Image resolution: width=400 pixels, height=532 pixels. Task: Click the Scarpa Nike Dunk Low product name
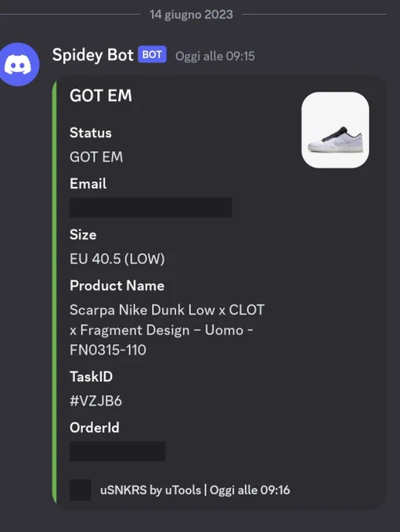pos(167,330)
